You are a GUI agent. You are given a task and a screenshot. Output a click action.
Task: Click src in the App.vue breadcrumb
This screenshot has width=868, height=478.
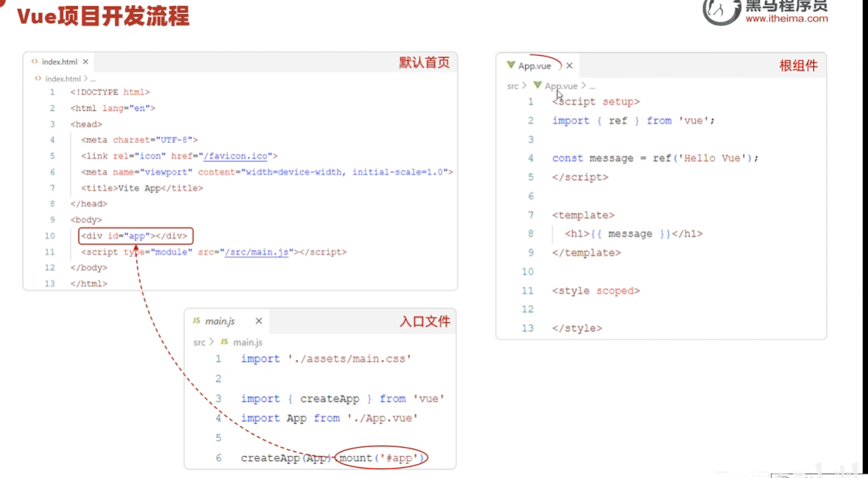pyautogui.click(x=512, y=86)
